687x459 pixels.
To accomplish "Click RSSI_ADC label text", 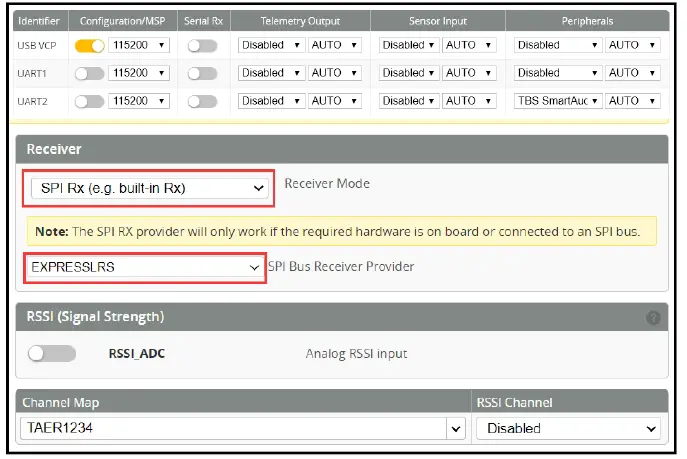I will click(x=137, y=353).
